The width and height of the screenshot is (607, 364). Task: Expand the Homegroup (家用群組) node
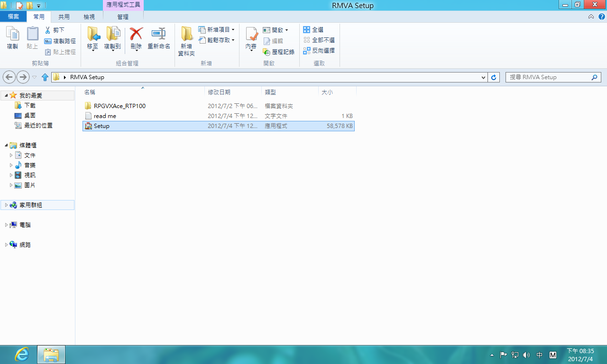pyautogui.click(x=6, y=205)
